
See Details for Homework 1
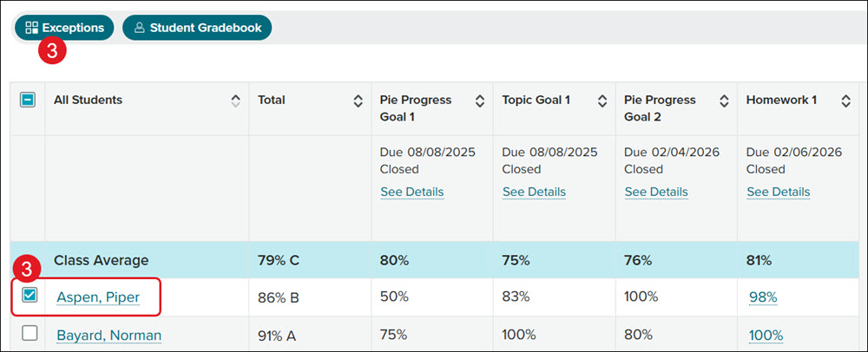pos(779,192)
